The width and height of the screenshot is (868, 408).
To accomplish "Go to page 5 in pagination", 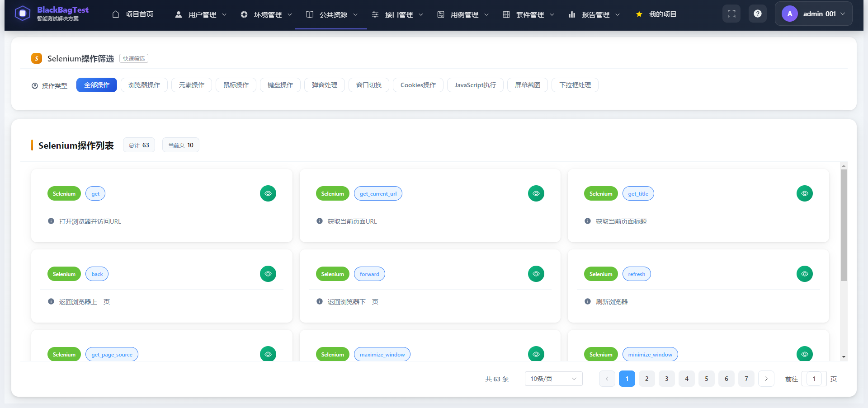I will (x=706, y=379).
